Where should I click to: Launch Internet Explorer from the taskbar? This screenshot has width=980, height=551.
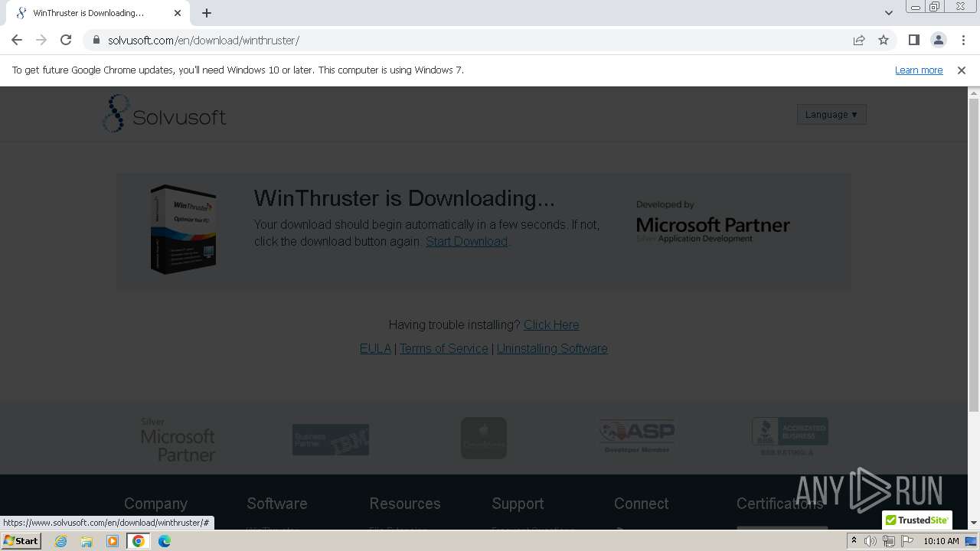click(x=61, y=541)
